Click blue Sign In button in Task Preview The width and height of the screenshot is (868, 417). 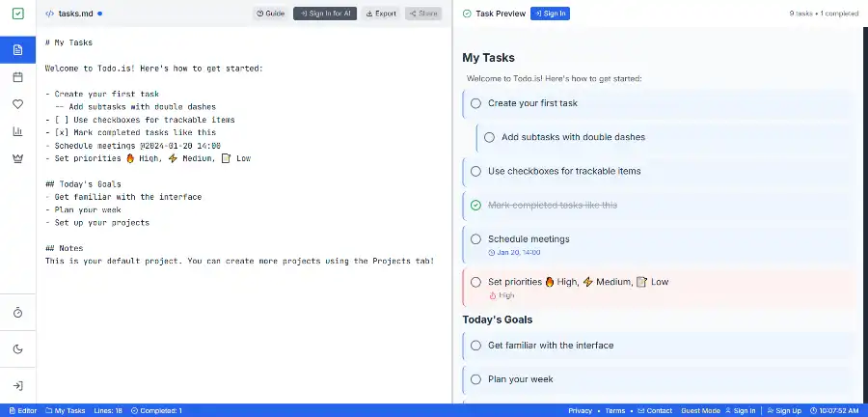coord(550,14)
